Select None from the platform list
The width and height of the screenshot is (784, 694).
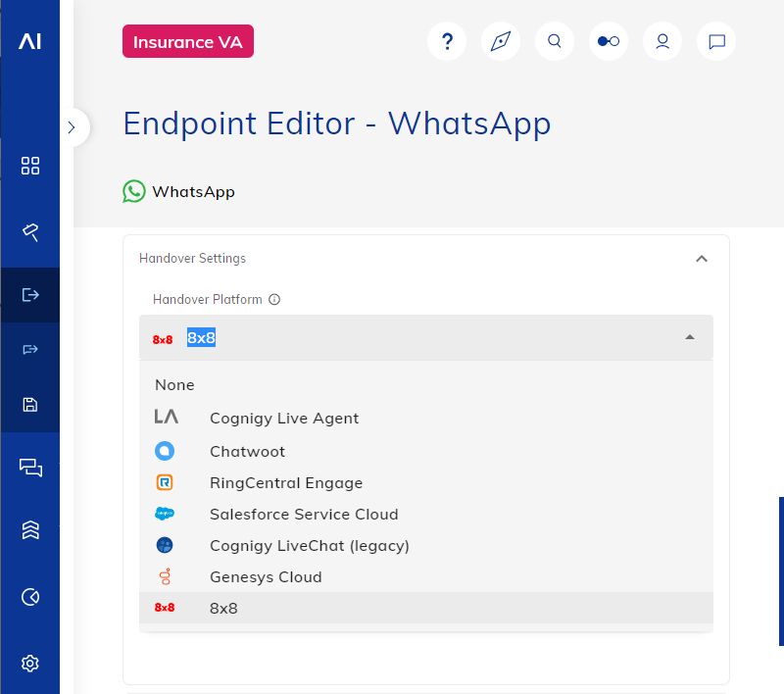tap(426, 385)
